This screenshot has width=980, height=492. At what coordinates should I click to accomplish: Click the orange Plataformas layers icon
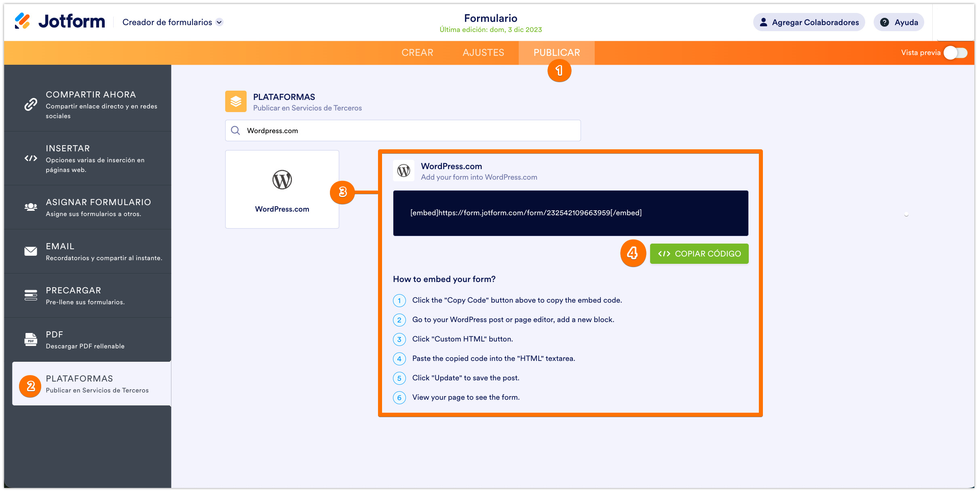(236, 102)
